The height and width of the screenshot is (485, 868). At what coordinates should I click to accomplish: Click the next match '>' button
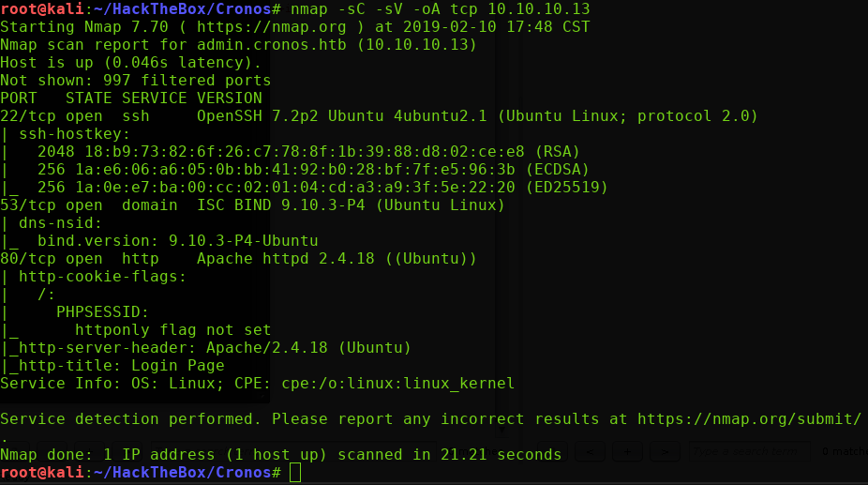(665, 452)
